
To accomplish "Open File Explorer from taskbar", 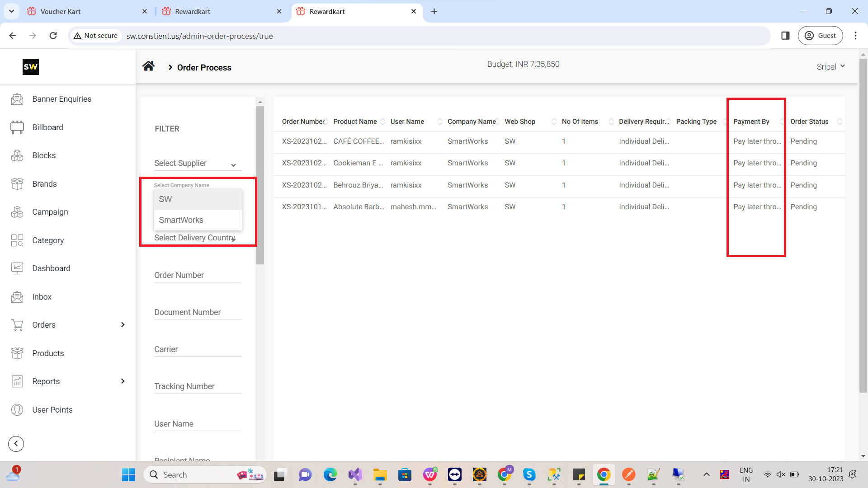I will click(380, 474).
